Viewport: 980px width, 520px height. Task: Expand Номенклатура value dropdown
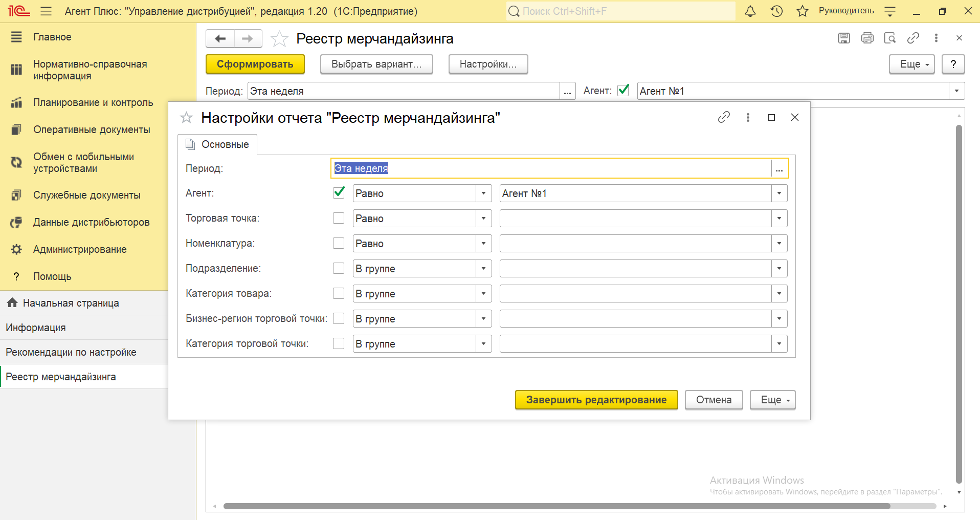click(779, 244)
